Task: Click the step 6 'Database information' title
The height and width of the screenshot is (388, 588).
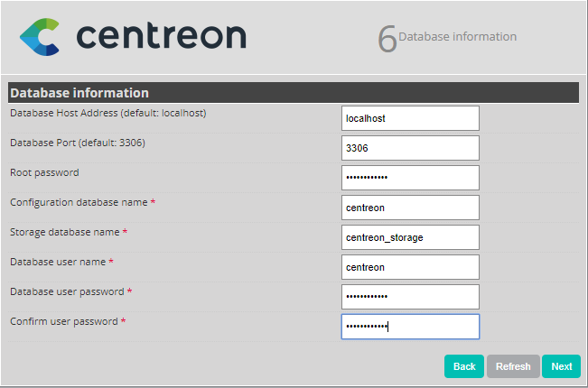Action: 458,37
